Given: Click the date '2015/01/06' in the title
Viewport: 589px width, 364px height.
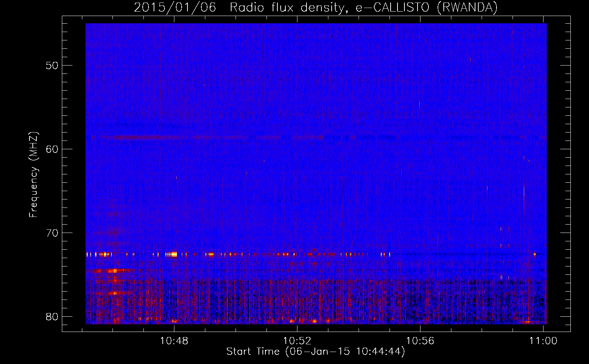Looking at the screenshot, I should point(175,8).
